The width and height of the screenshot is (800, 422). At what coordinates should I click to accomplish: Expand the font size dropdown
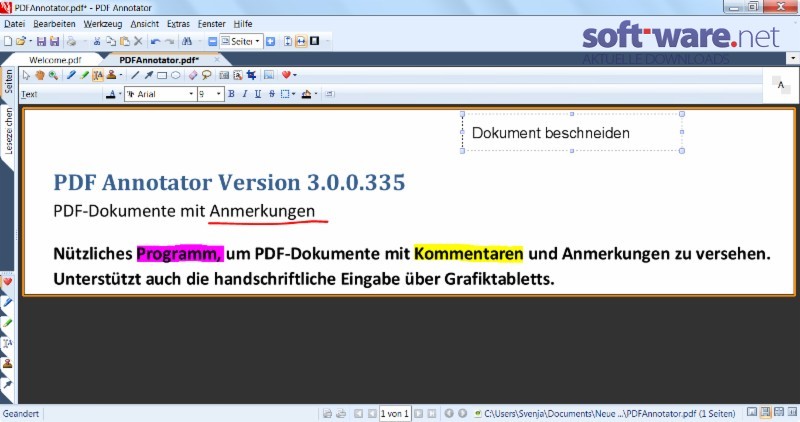(x=218, y=94)
